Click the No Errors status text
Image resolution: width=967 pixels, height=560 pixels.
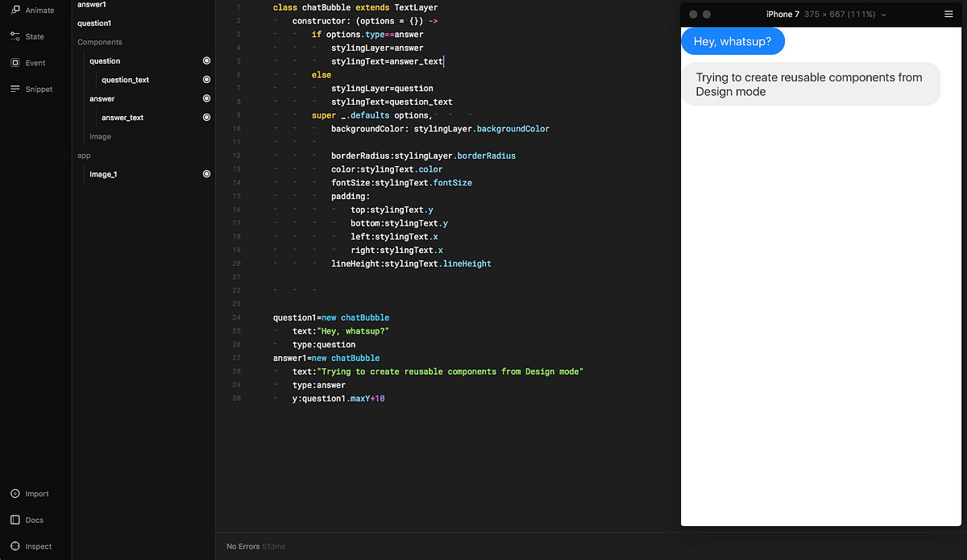click(243, 546)
